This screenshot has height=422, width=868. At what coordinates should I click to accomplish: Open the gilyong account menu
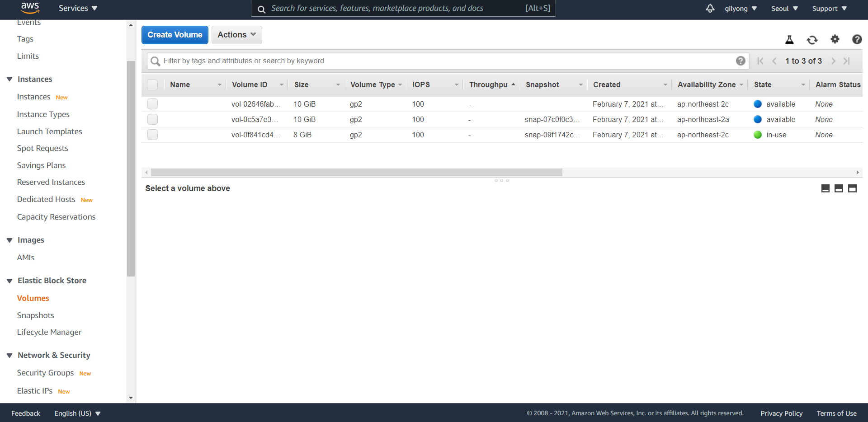click(741, 9)
